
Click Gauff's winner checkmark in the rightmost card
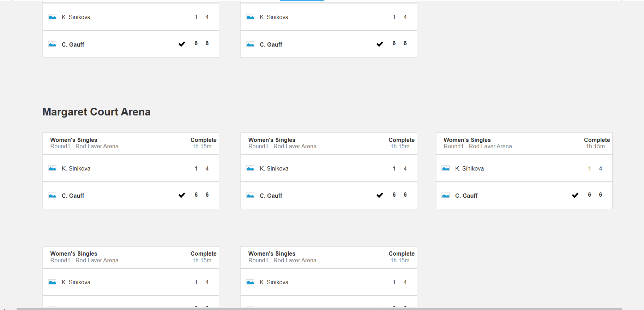575,195
